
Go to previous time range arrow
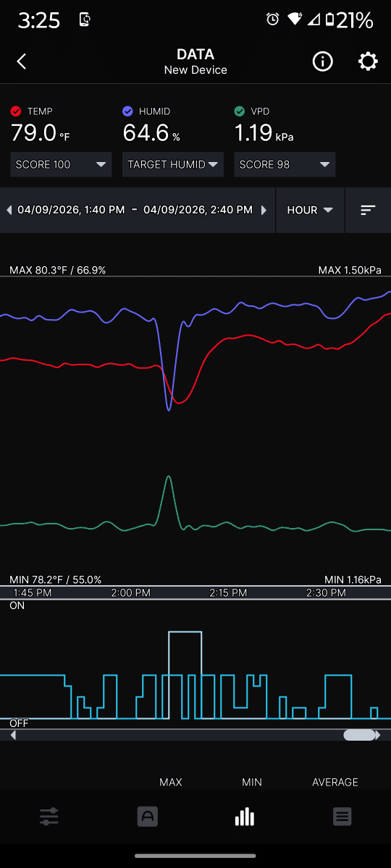click(9, 210)
